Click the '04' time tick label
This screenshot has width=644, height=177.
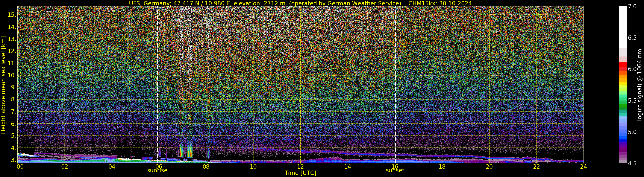tap(112, 166)
